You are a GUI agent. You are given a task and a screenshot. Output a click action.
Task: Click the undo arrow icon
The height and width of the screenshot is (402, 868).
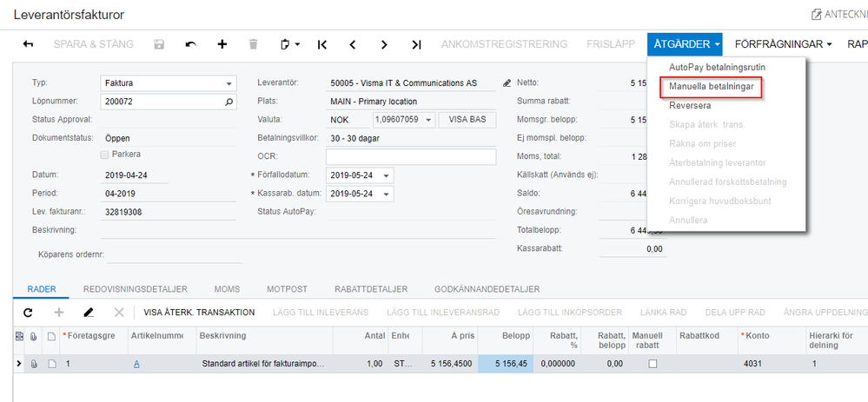tap(190, 44)
